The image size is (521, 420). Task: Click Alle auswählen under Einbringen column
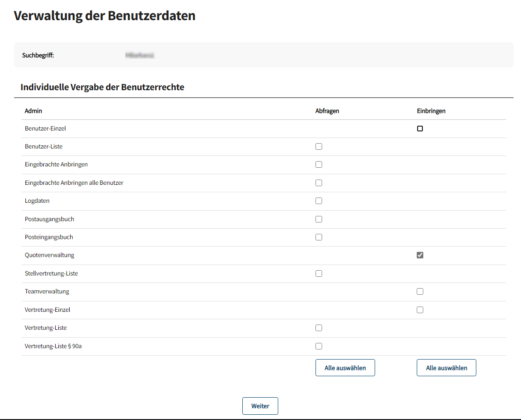click(446, 368)
